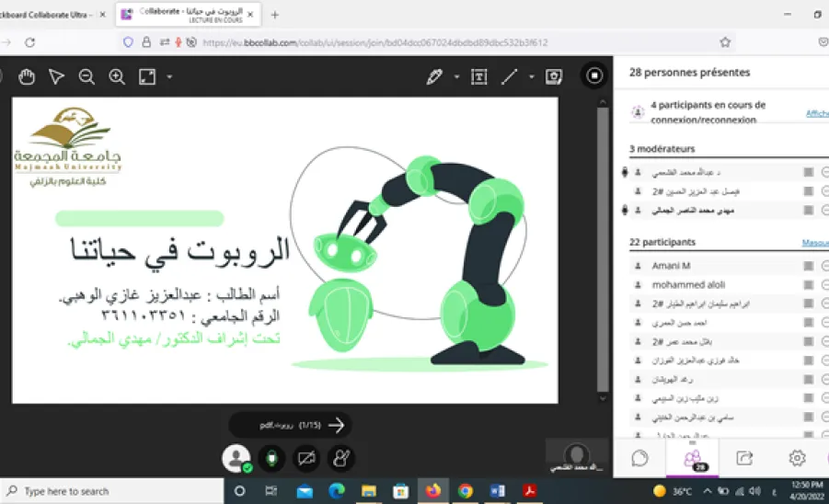Open Microsoft Edge from the taskbar
Screen dimensions: 829x504
337,491
